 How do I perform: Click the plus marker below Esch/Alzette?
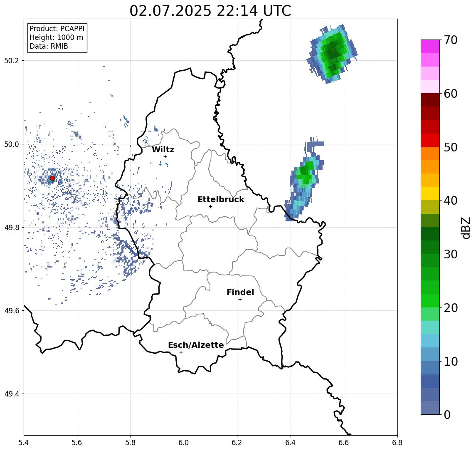pyautogui.click(x=181, y=352)
